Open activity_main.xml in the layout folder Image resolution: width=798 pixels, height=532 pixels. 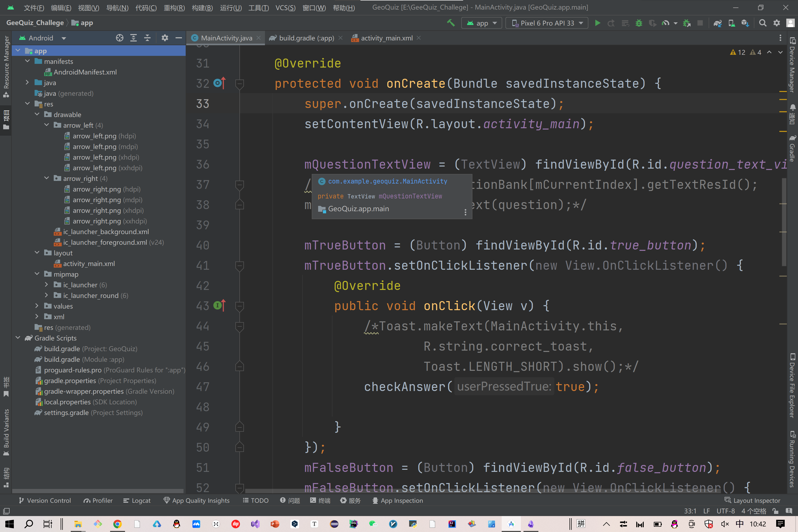click(x=89, y=264)
